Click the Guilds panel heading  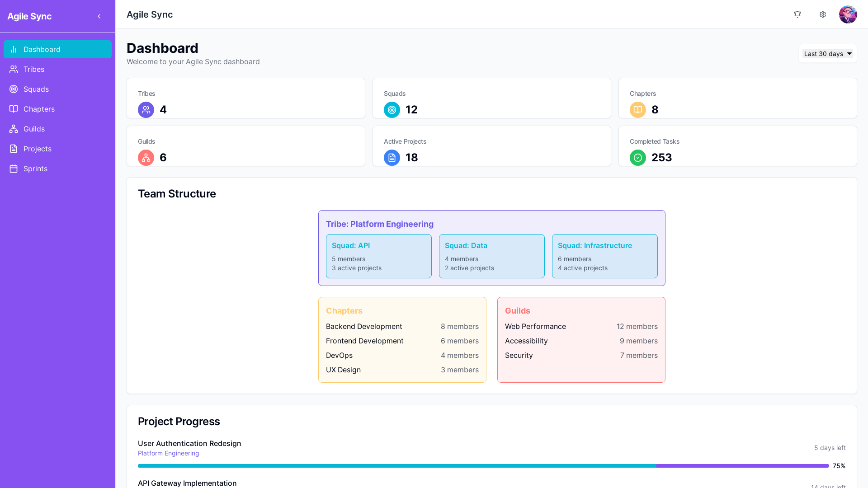point(518,311)
